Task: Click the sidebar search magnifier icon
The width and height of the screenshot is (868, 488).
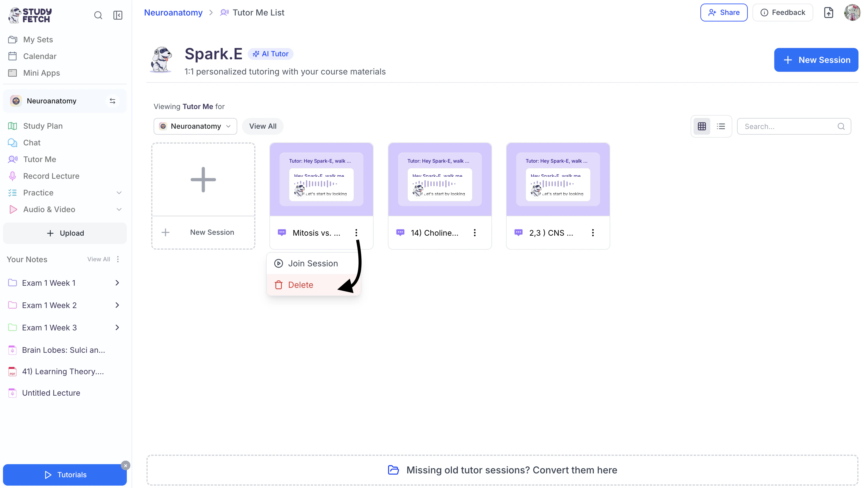Action: [98, 15]
